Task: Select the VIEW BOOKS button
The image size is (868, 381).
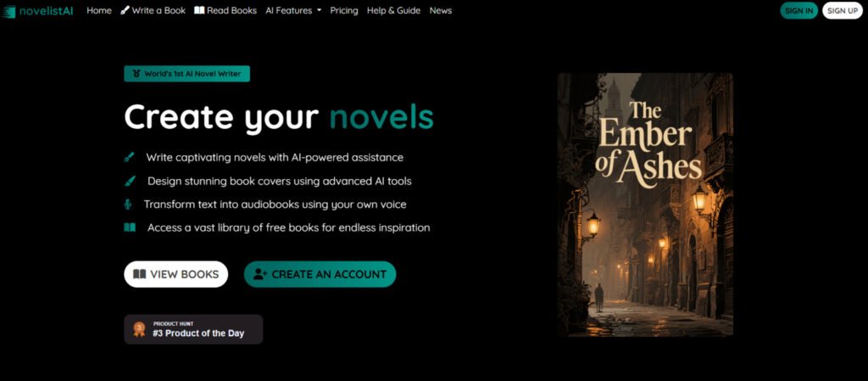Action: 176,274
